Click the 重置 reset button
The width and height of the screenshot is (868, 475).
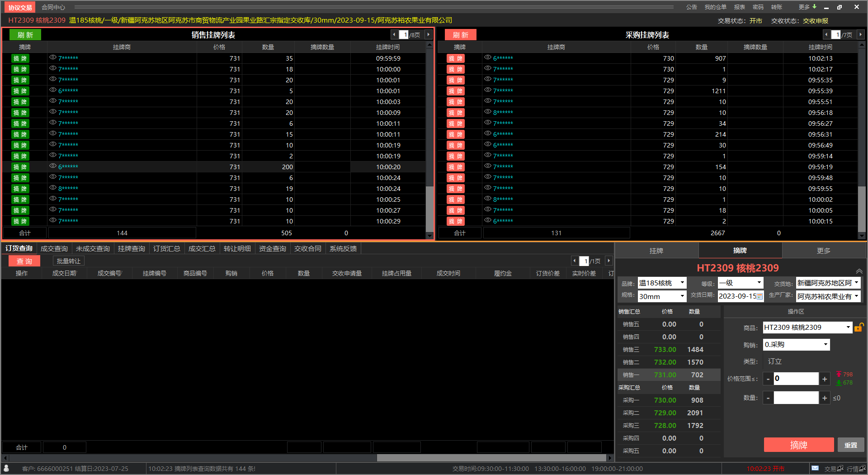851,445
